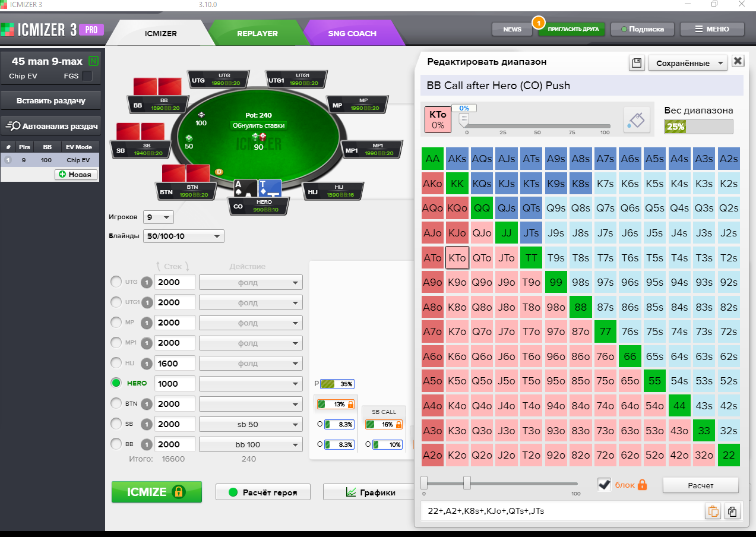The width and height of the screenshot is (756, 537).
Task: Click the orange lock icon next to блок
Action: pos(642,485)
